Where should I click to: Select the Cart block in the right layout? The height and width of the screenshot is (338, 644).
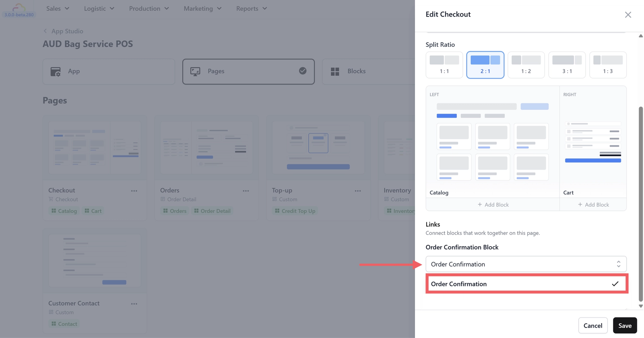[x=593, y=142]
